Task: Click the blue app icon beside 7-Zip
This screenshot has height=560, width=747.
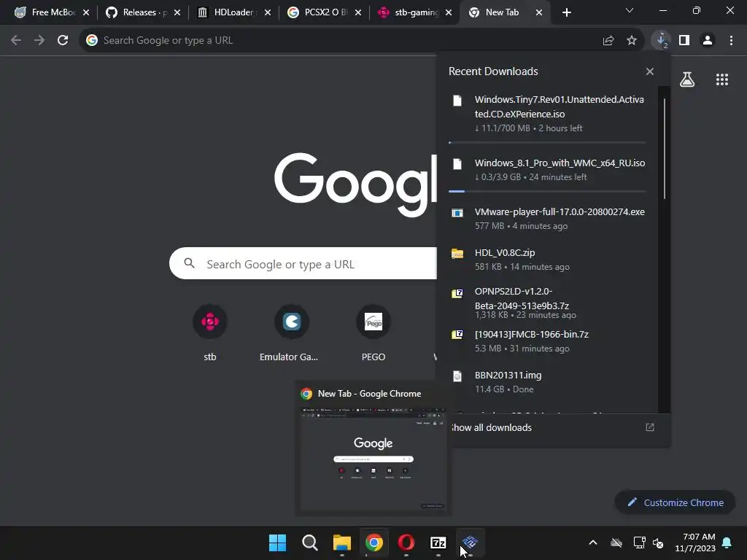Action: coord(471,542)
